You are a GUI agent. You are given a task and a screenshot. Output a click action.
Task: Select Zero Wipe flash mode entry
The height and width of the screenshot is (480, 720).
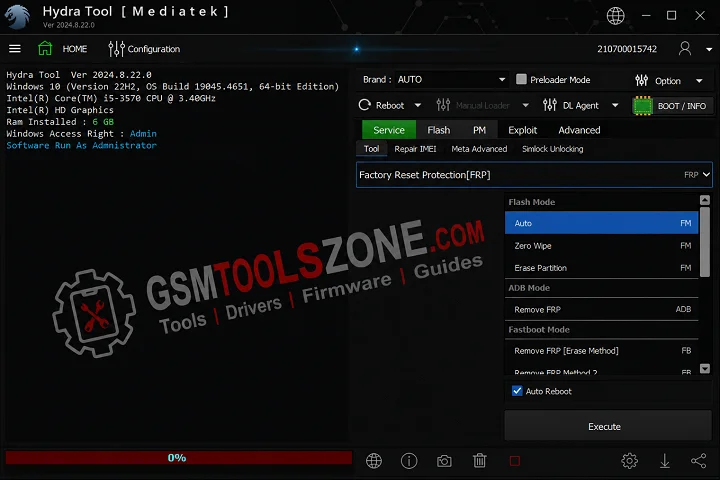(x=602, y=246)
